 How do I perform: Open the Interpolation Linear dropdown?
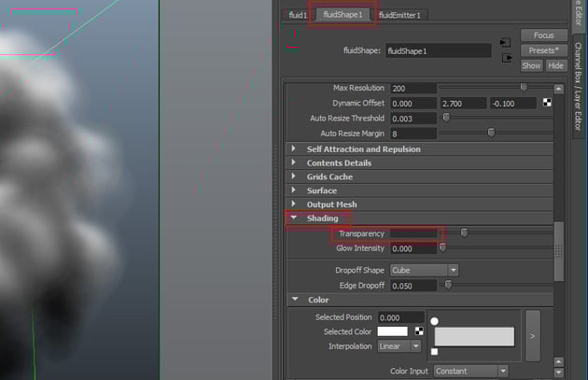(399, 346)
